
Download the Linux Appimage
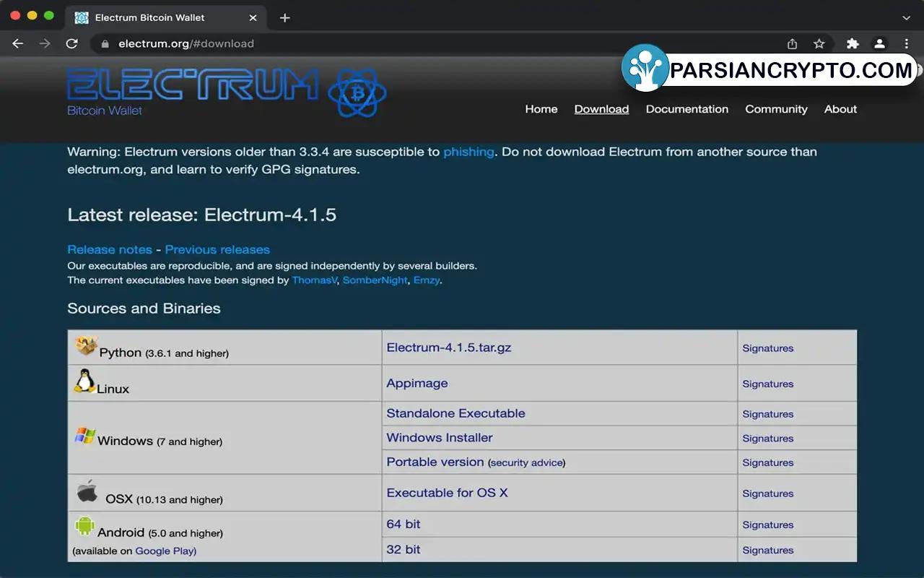(x=417, y=384)
